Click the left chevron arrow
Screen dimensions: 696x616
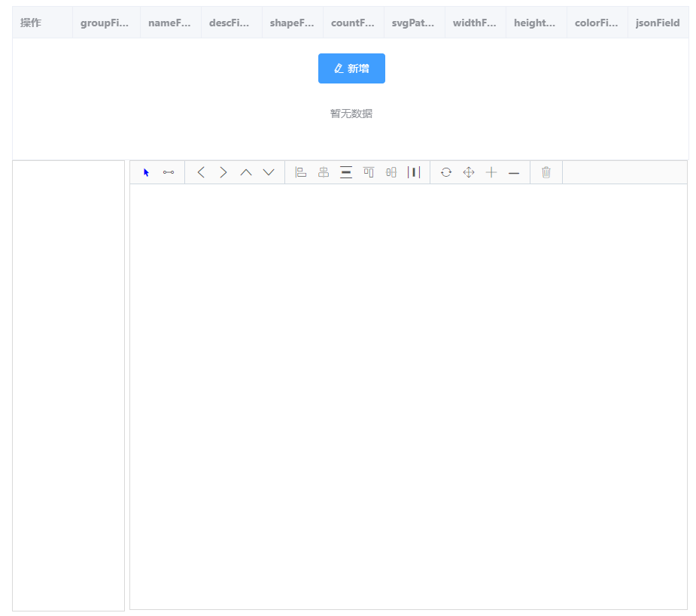(x=201, y=172)
